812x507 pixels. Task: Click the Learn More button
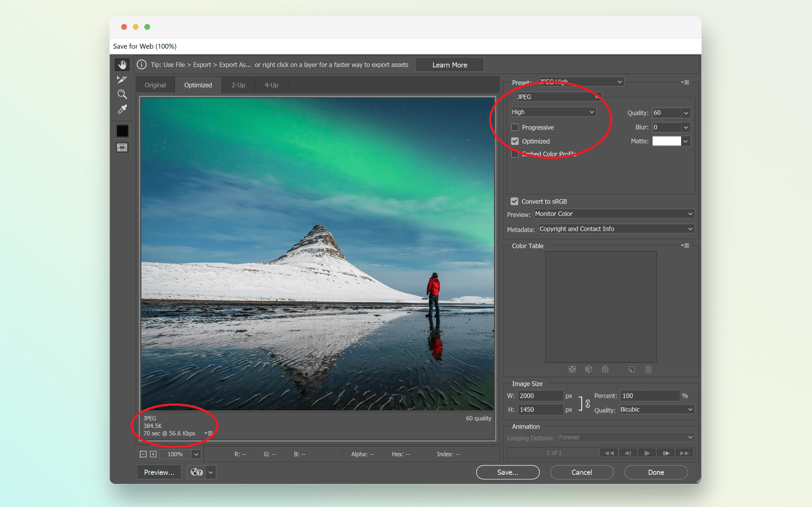[x=449, y=65]
